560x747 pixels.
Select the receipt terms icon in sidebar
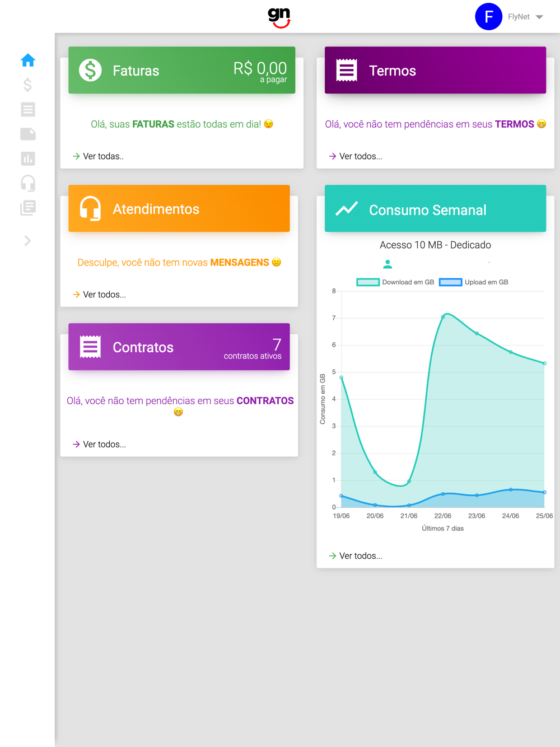[28, 109]
